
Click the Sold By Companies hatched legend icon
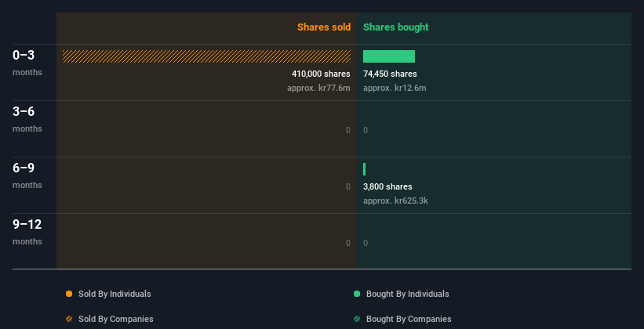(69, 319)
